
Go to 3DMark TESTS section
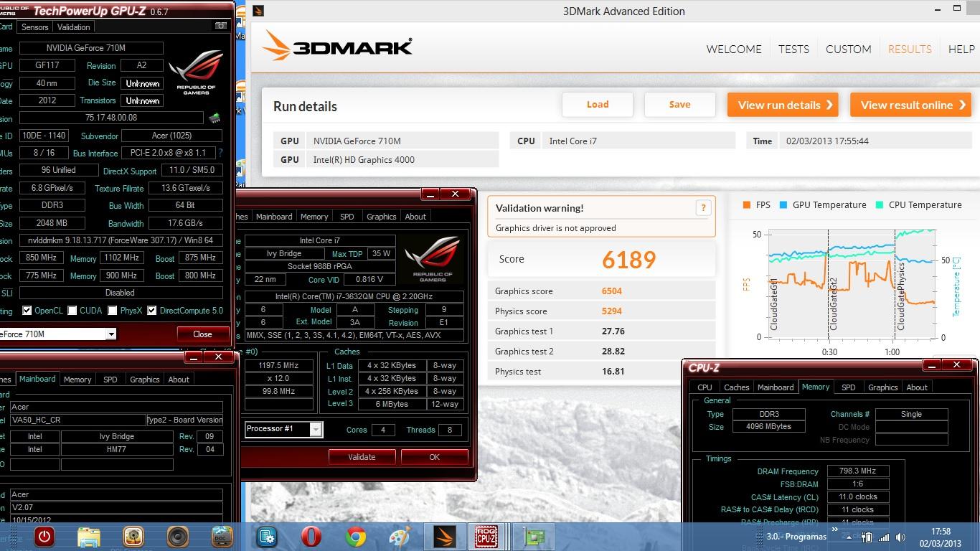point(793,50)
